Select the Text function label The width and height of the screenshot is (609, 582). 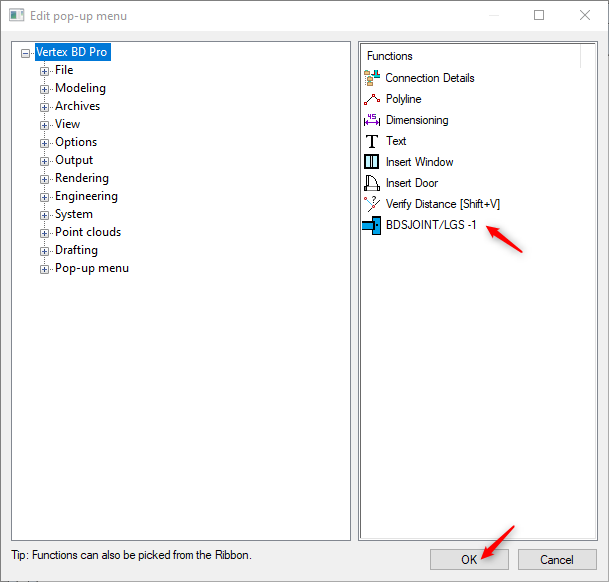[396, 141]
